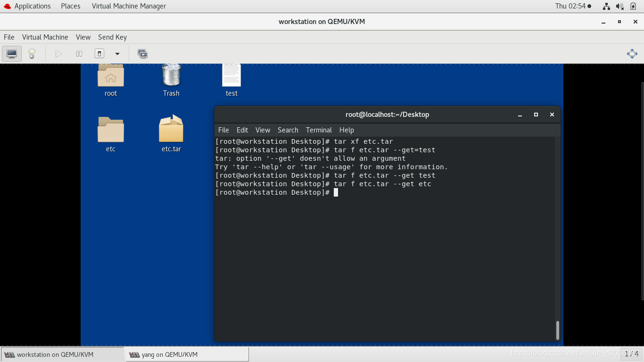This screenshot has height=362, width=644.
Task: Click the terminal title root@localhost:~/Desktop
Action: tap(387, 115)
